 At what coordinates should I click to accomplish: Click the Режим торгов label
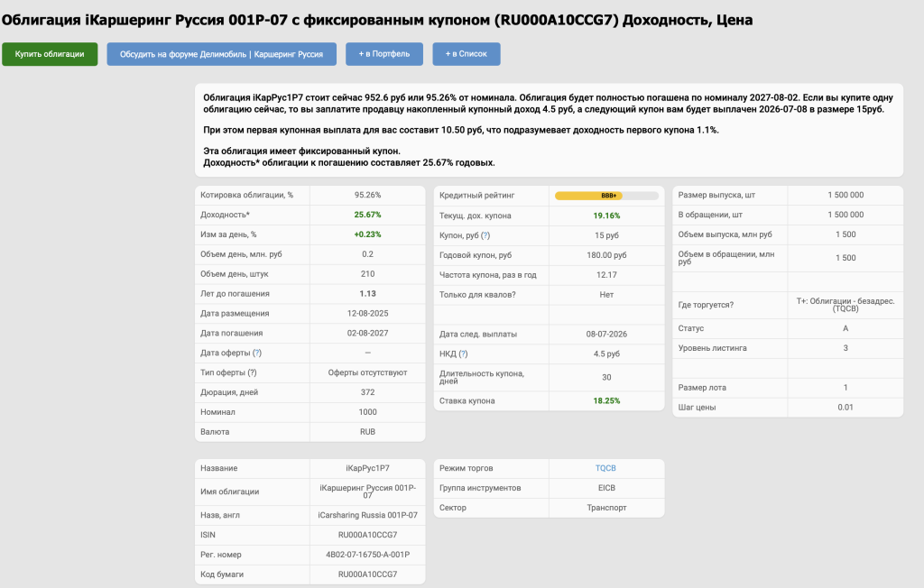click(467, 468)
